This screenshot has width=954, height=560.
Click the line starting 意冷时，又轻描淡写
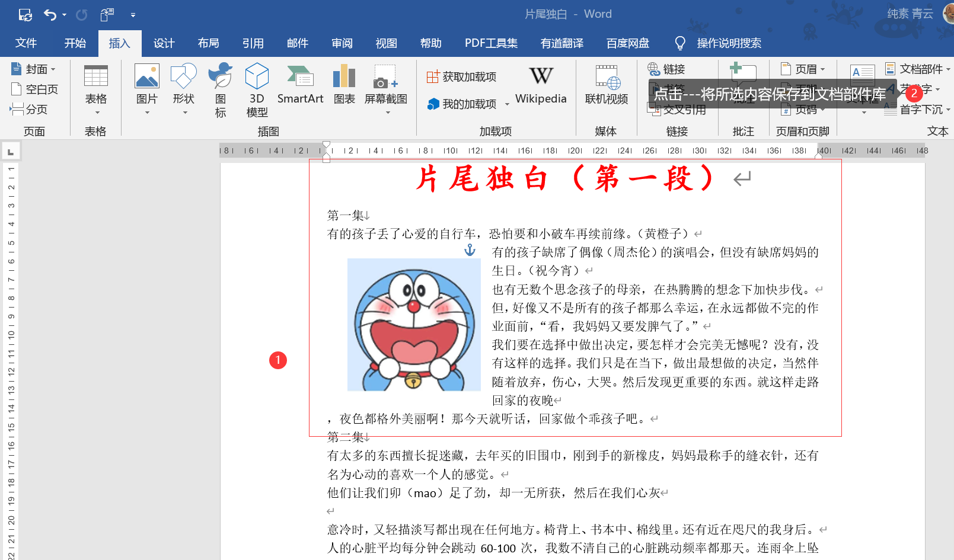[573, 530]
